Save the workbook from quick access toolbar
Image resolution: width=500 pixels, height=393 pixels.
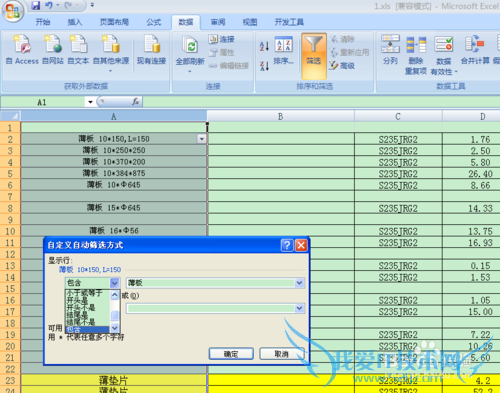35,5
